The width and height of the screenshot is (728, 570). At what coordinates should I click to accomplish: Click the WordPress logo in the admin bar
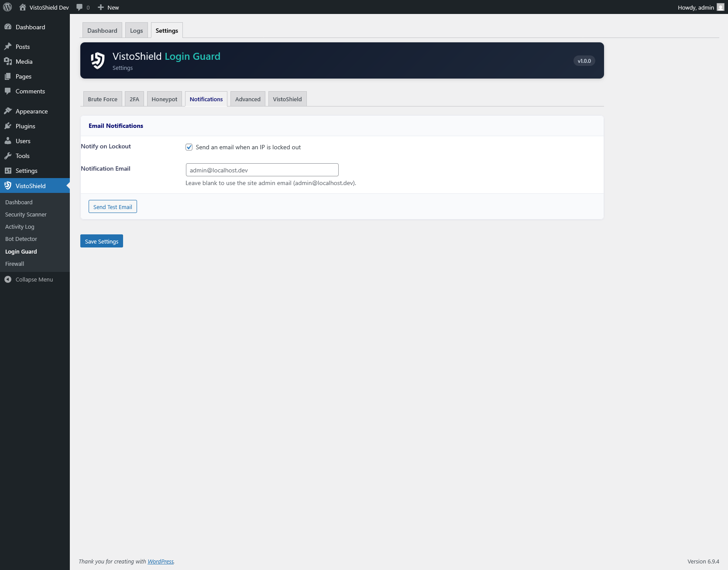(x=7, y=7)
